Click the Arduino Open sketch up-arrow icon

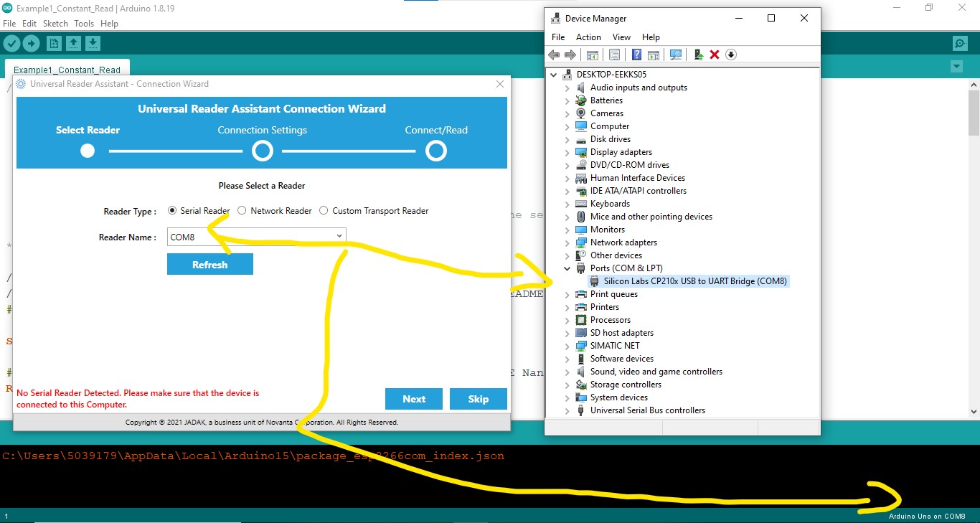73,44
